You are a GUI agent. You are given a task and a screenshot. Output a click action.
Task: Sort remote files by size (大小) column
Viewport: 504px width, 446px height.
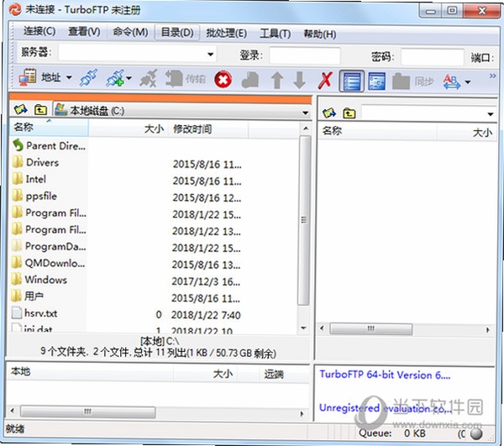tap(466, 133)
